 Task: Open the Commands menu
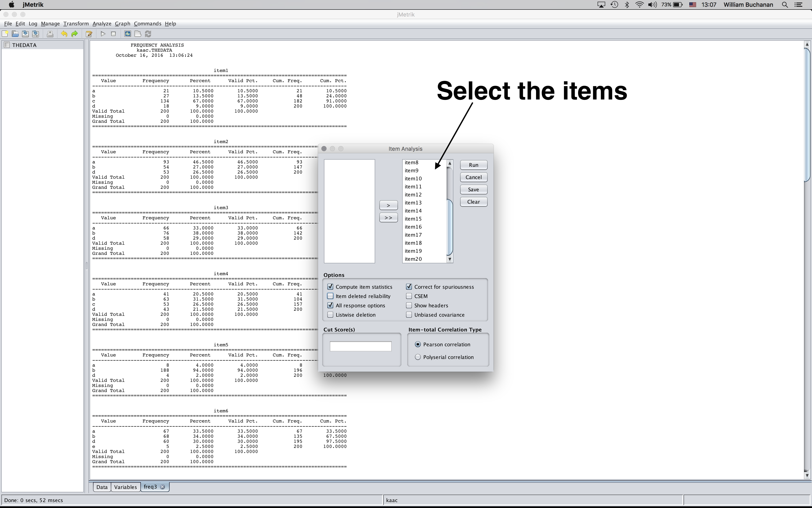click(x=148, y=23)
